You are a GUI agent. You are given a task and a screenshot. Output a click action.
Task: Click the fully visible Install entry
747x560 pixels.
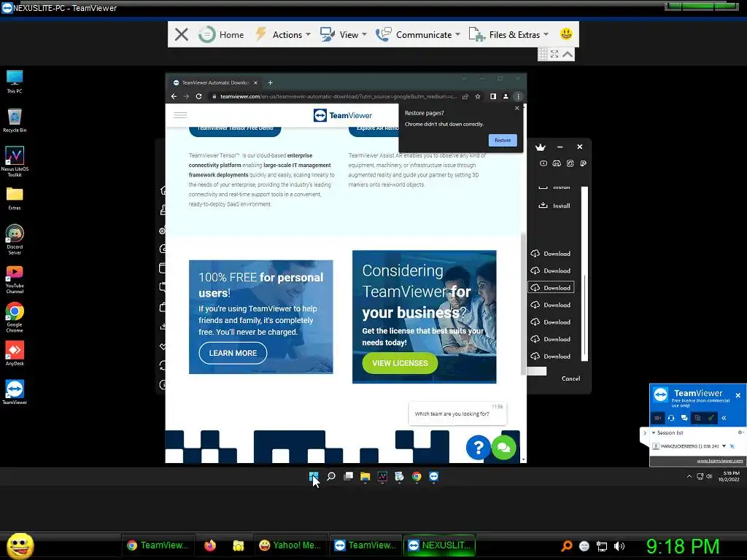pos(554,206)
